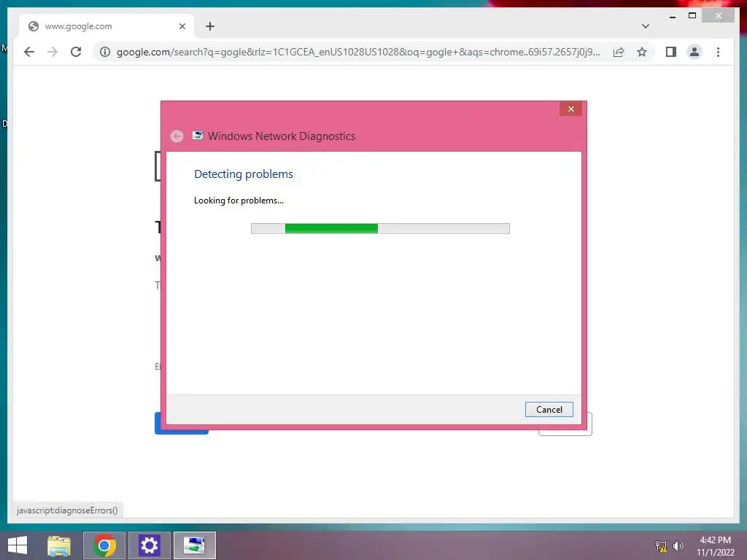Click 'Looking for problems...' text
The height and width of the screenshot is (560, 747).
[x=239, y=201]
